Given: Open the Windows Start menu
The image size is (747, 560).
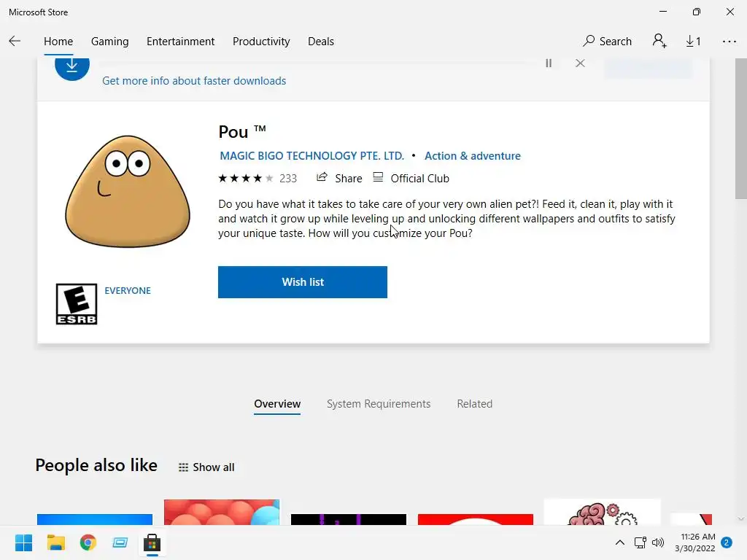Looking at the screenshot, I should 23,542.
